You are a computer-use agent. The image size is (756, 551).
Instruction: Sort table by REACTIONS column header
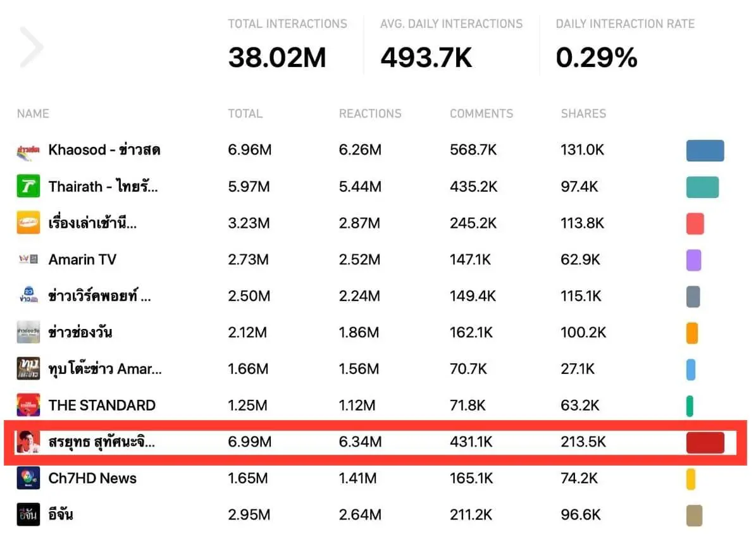point(370,114)
